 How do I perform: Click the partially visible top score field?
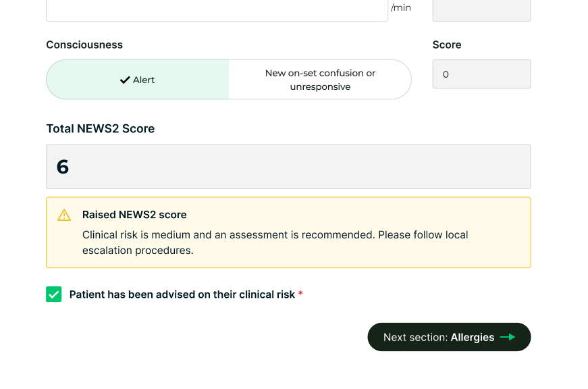pos(481,9)
